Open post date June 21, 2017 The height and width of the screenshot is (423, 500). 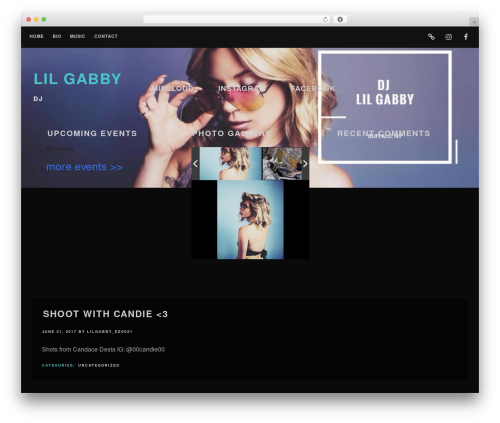pos(59,332)
